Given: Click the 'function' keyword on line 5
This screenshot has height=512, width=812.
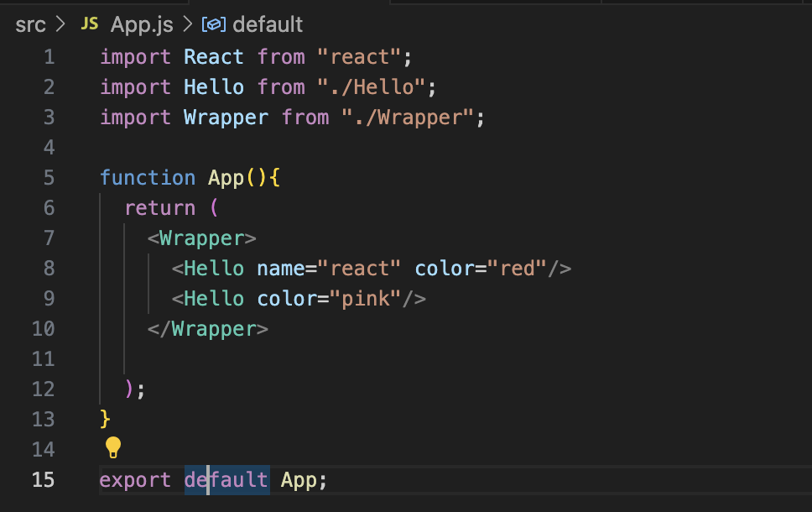Looking at the screenshot, I should coord(148,178).
